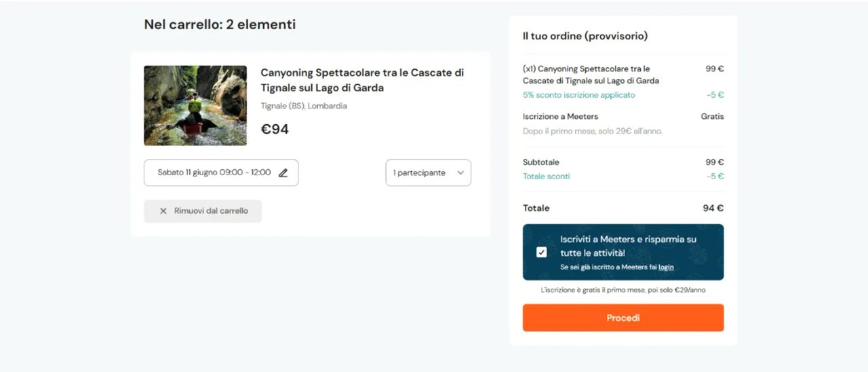Click the Nel carrello: 2 elementi heading
Viewport: 868px width, 372px height.
pos(220,24)
